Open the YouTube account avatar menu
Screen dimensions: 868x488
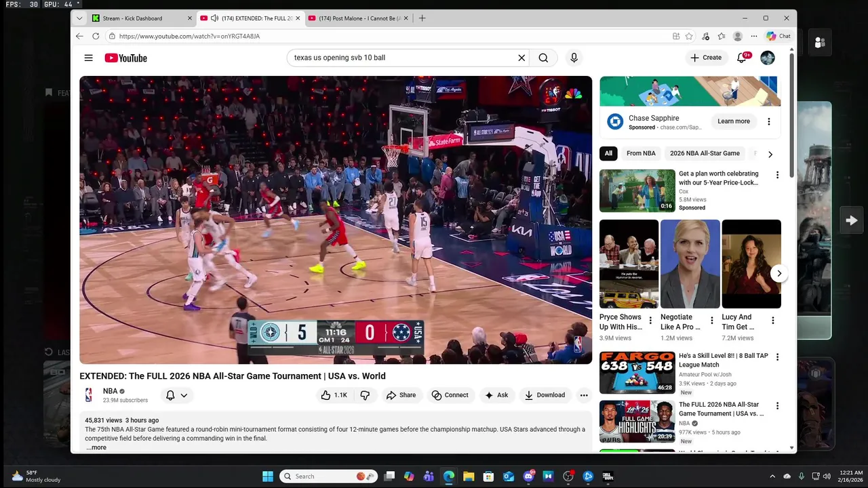click(768, 58)
